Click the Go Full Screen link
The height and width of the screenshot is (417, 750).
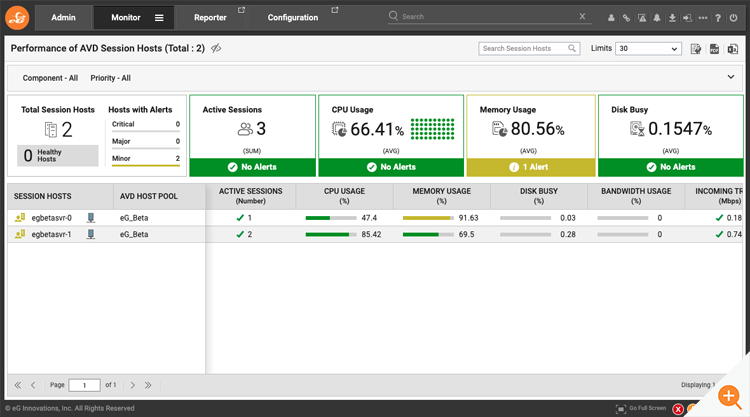pos(648,408)
